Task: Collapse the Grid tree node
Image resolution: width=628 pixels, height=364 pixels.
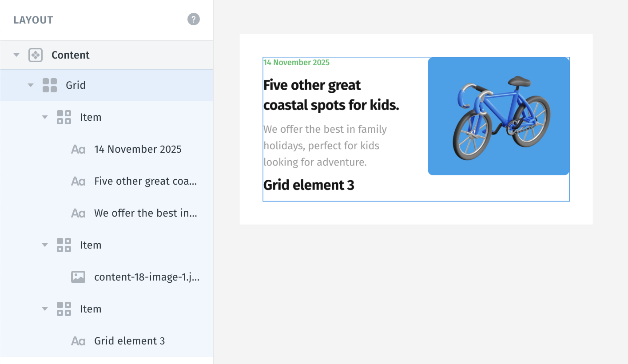Action: (31, 85)
